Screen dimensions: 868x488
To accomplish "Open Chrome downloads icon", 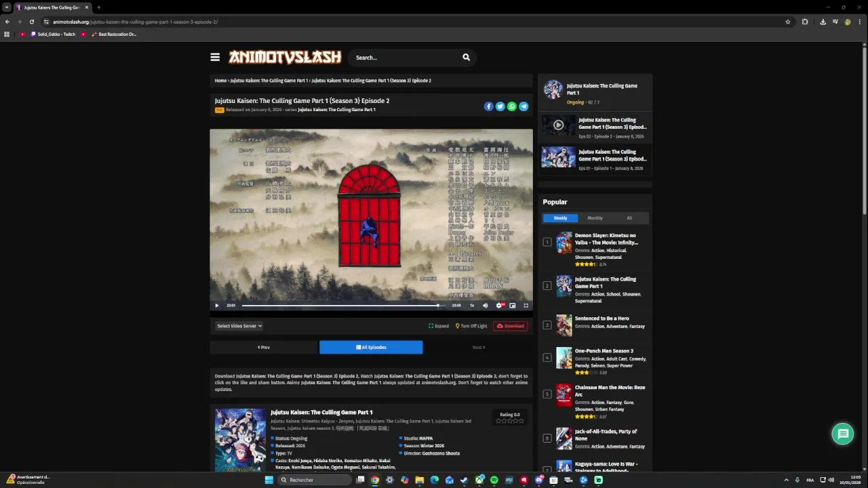I will (823, 22).
